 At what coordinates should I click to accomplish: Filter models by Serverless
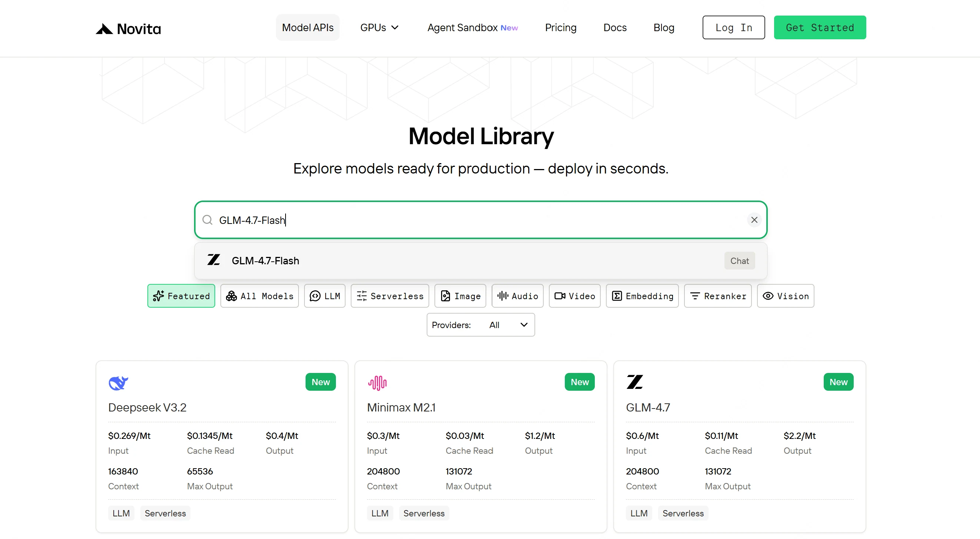(x=390, y=296)
